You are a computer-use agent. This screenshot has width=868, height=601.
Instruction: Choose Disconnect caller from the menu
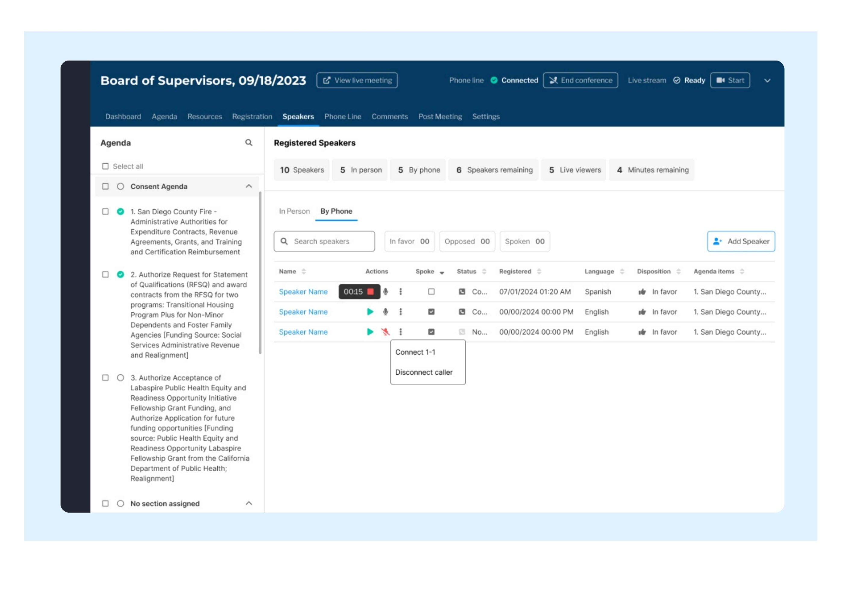tap(424, 373)
